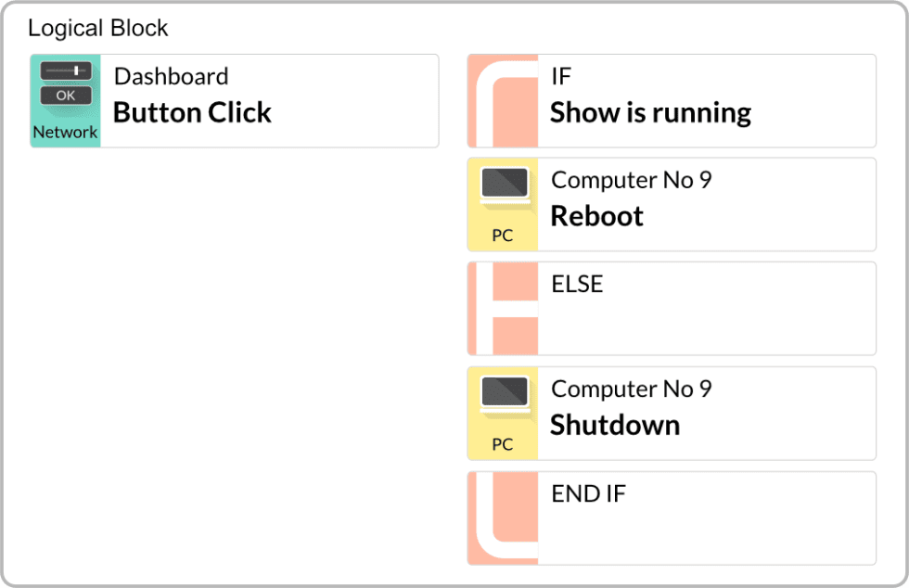Click the orange END IF bracket icon
909x588 pixels.
point(502,518)
